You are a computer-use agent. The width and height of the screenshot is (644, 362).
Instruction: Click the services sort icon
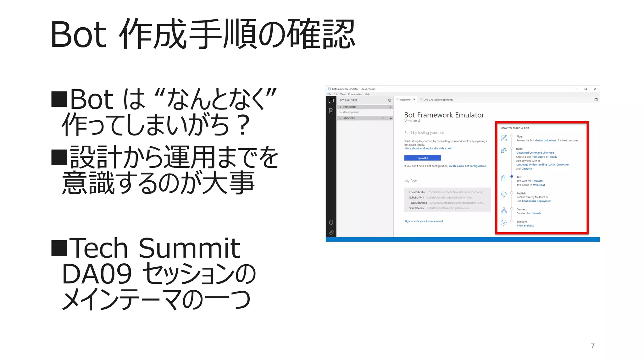(383, 118)
